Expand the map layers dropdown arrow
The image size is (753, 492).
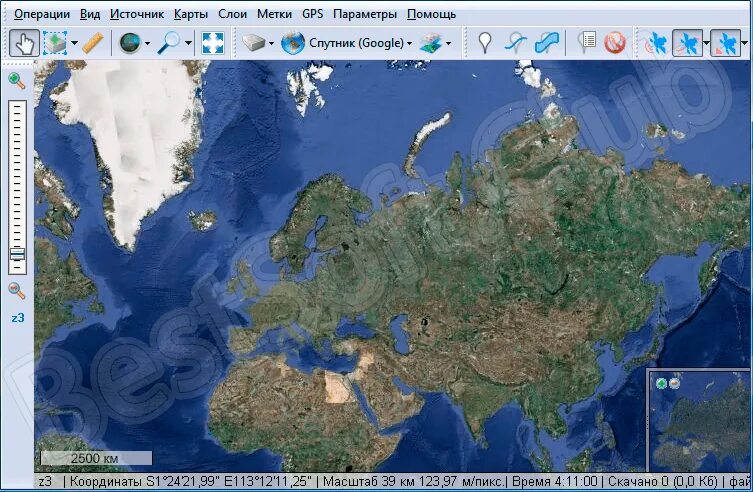pos(449,43)
